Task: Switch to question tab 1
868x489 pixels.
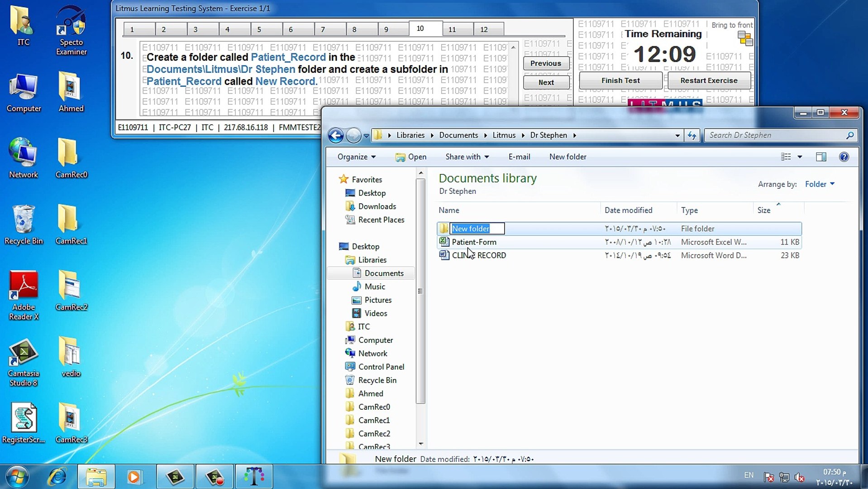Action: [x=139, y=29]
